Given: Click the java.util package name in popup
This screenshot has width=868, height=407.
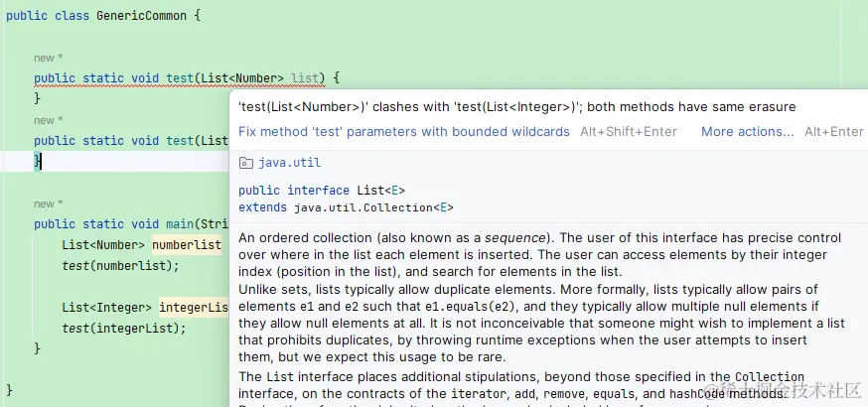Looking at the screenshot, I should pos(289,163).
